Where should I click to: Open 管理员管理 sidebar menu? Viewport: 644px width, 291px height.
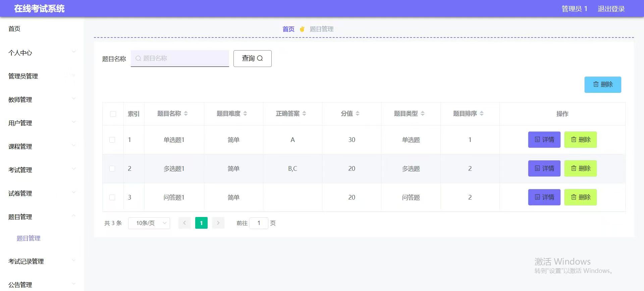pyautogui.click(x=23, y=76)
